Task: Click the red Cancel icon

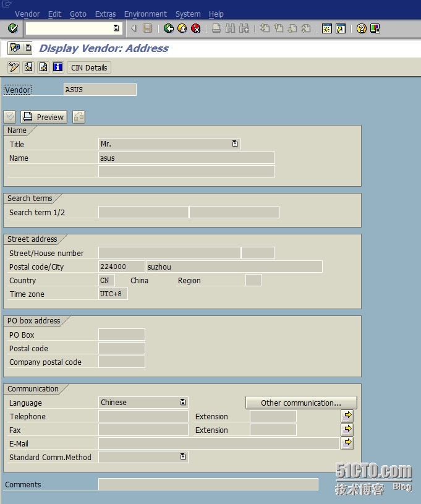Action: (196, 28)
